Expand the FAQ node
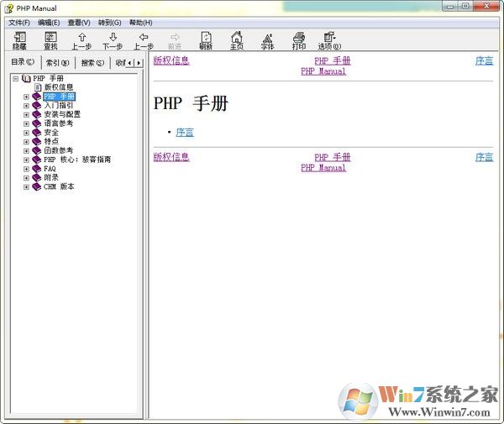The height and width of the screenshot is (424, 504). [26, 169]
